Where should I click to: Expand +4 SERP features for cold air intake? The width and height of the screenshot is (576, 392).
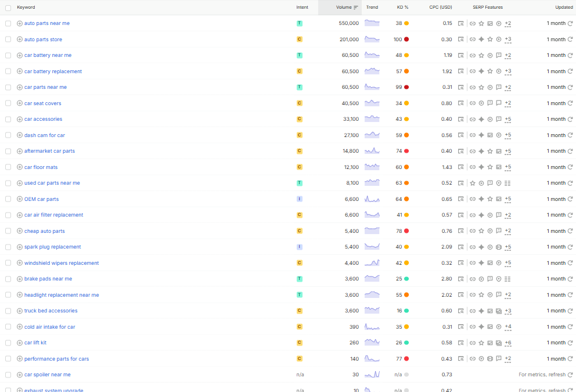(x=507, y=327)
